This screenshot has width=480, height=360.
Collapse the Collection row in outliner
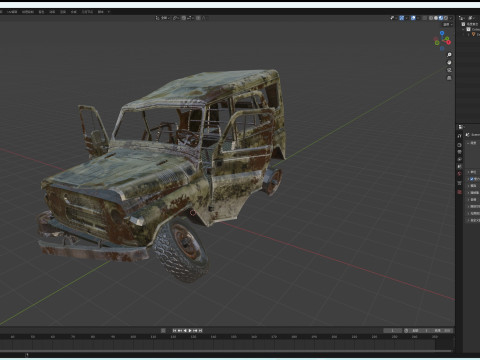point(463,29)
